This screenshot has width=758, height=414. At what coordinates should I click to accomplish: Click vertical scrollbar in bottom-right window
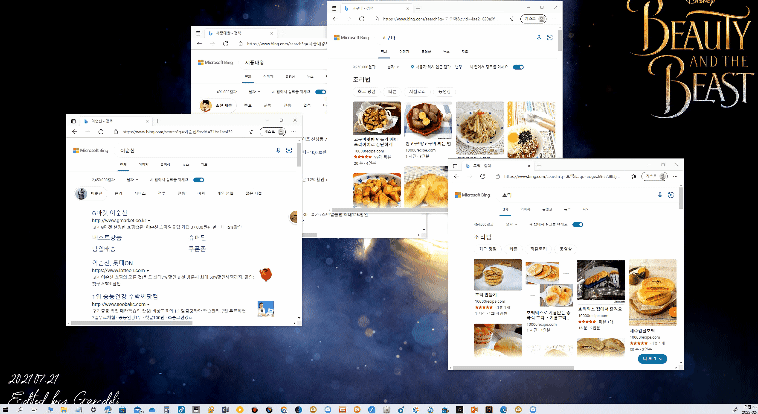click(681, 198)
